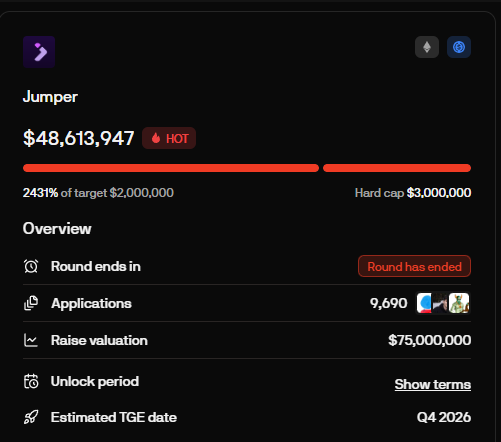The image size is (501, 442).
Task: Click the rocket icon beside Estimated TGE date
Action: 31,417
